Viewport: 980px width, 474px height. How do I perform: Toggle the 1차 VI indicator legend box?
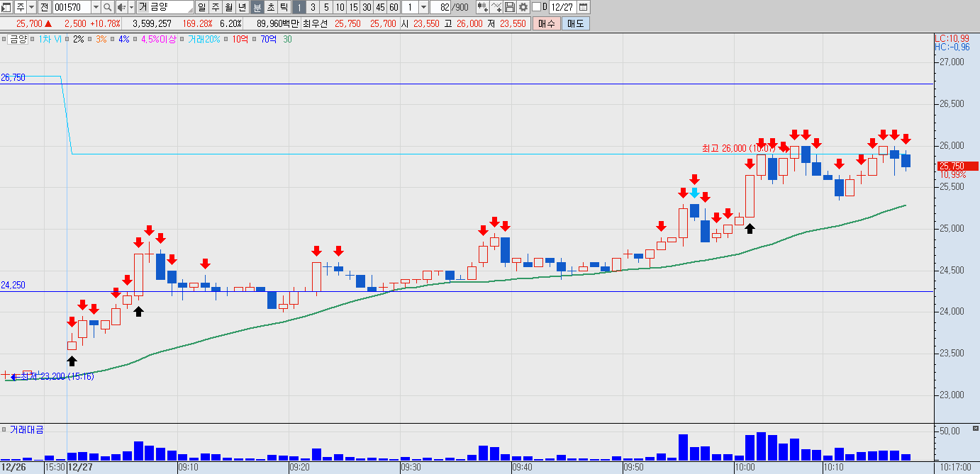(x=33, y=39)
